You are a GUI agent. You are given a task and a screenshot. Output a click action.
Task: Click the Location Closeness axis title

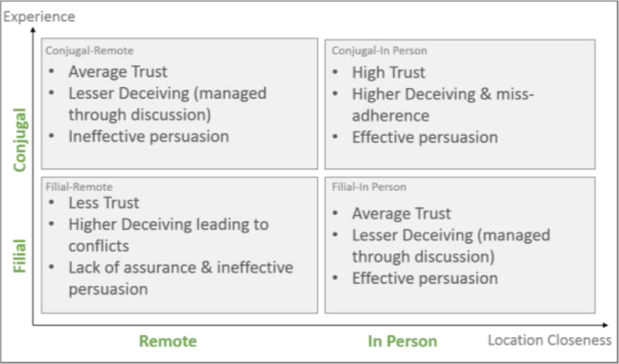[549, 340]
